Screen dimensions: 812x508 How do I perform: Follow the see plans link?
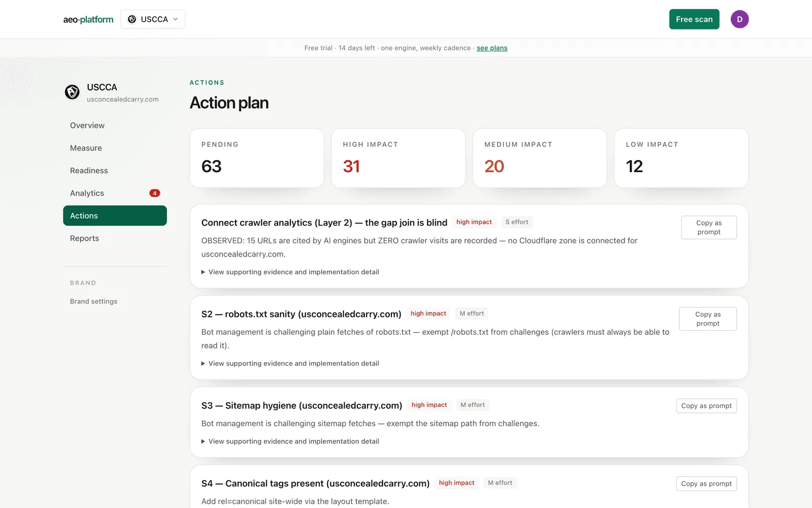492,48
